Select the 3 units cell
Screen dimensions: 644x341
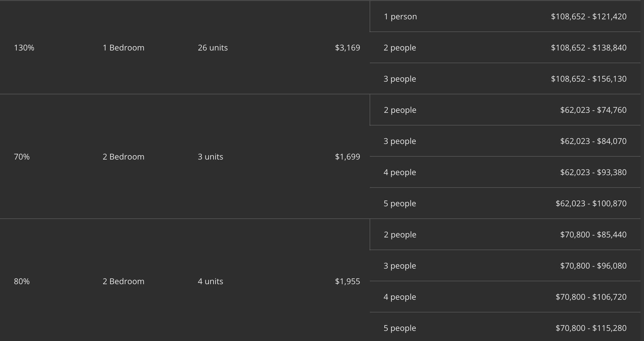[x=210, y=157]
